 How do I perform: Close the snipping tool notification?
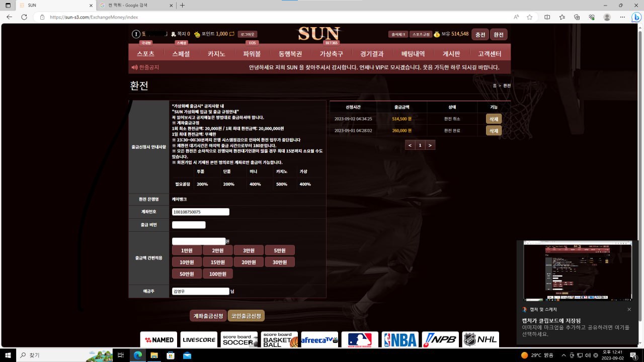click(x=629, y=309)
